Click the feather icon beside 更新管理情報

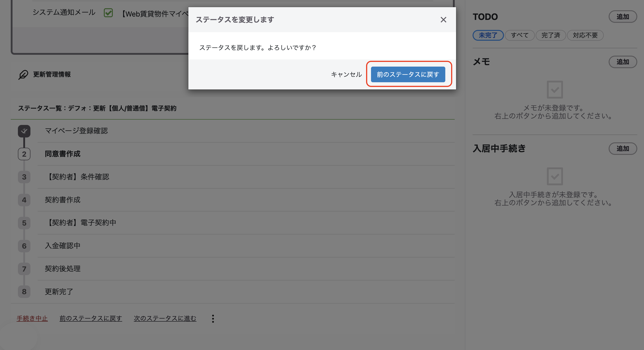click(23, 74)
